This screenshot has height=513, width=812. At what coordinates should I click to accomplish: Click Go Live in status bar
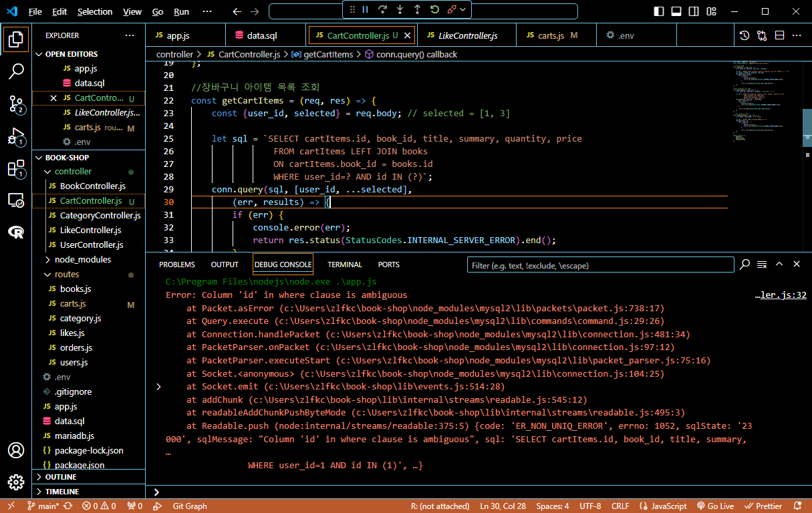click(715, 506)
